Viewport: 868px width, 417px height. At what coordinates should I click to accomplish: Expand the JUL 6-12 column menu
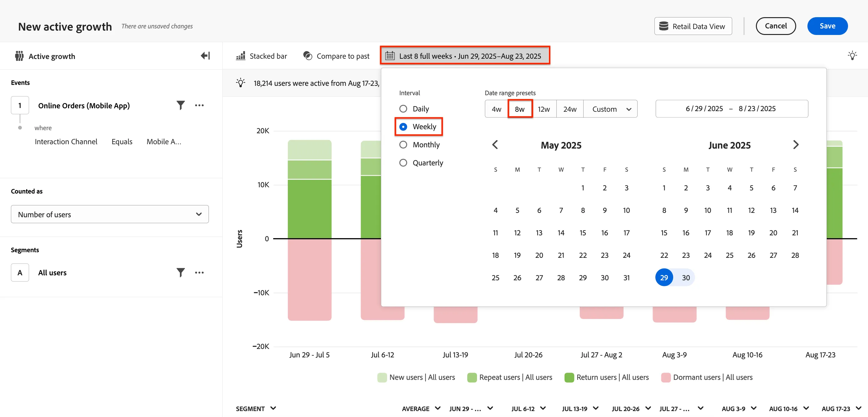[x=543, y=408]
